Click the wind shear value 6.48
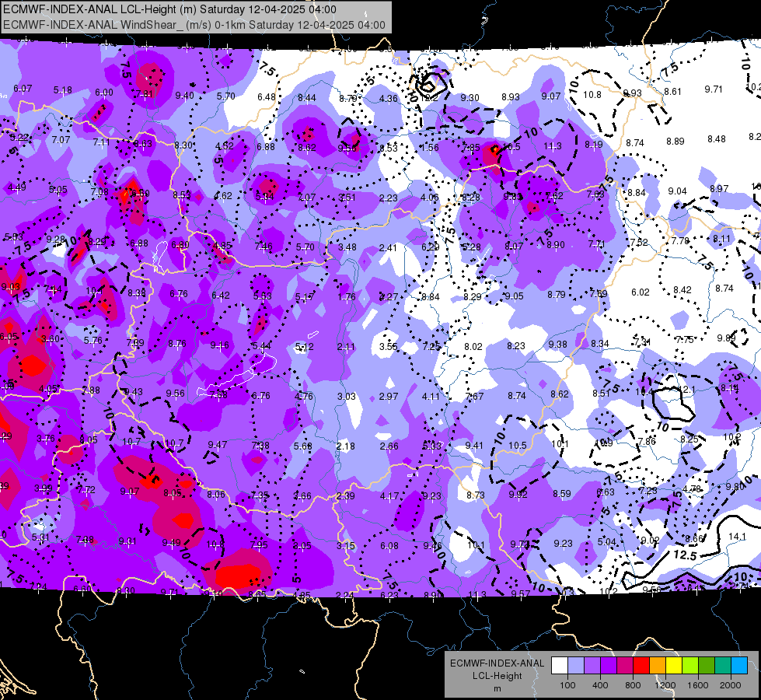Viewport: 761px width, 700px height. click(267, 96)
